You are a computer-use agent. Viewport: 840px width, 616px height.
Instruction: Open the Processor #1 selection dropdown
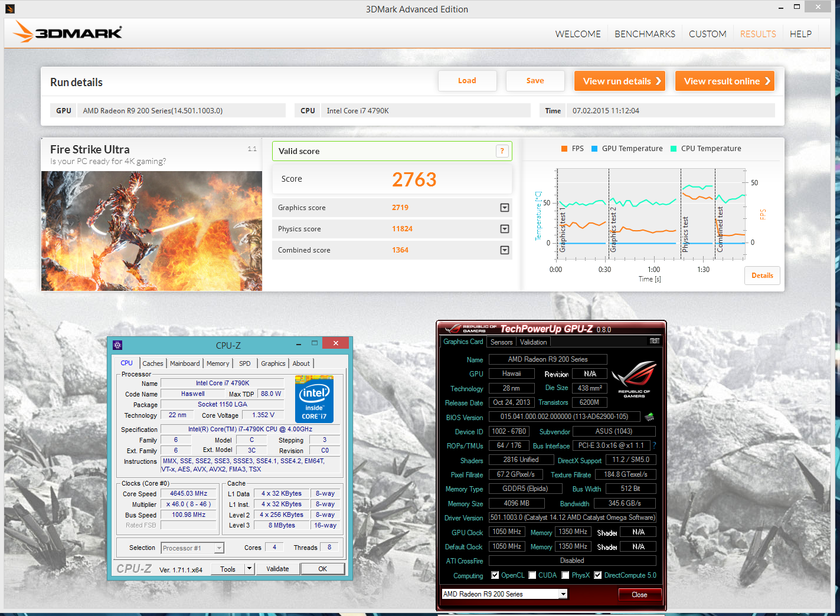tap(219, 548)
